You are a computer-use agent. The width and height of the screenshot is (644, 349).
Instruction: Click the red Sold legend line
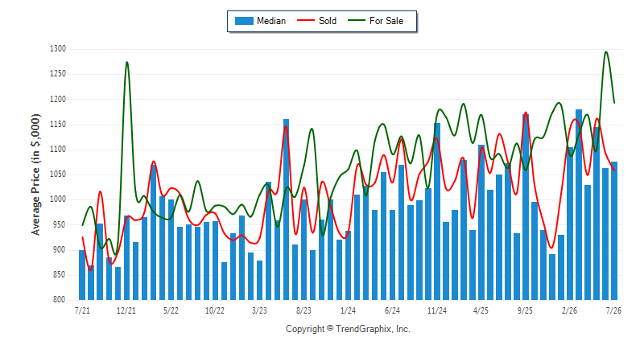(x=306, y=21)
